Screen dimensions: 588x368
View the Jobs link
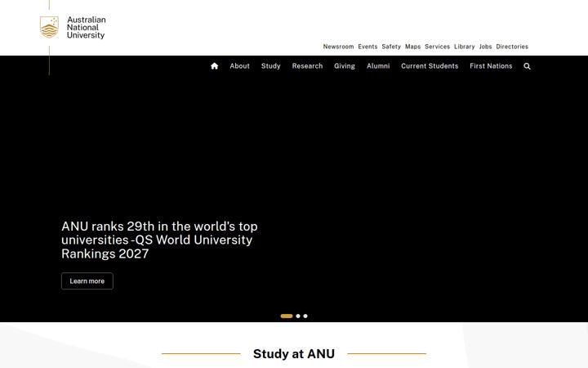coord(485,47)
